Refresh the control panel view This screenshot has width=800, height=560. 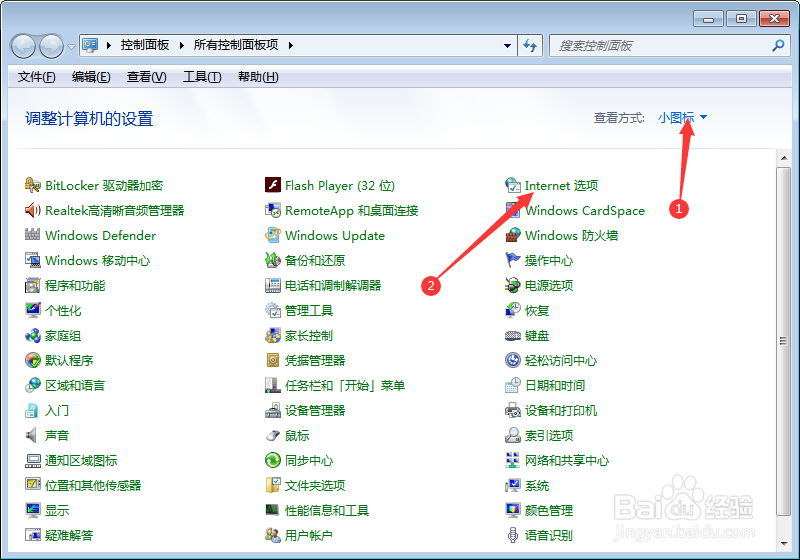(x=530, y=45)
